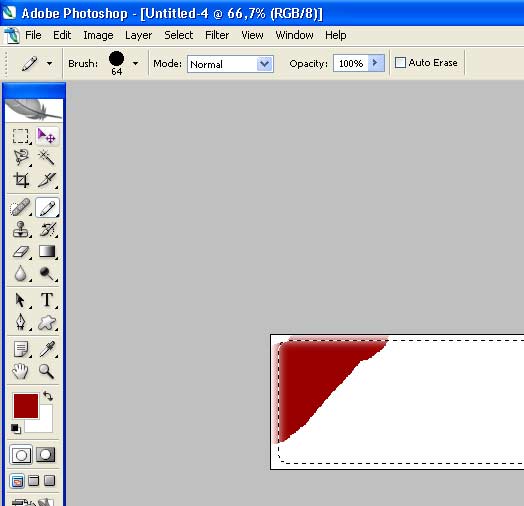Select the Move tool
The width and height of the screenshot is (524, 506).
coord(47,136)
